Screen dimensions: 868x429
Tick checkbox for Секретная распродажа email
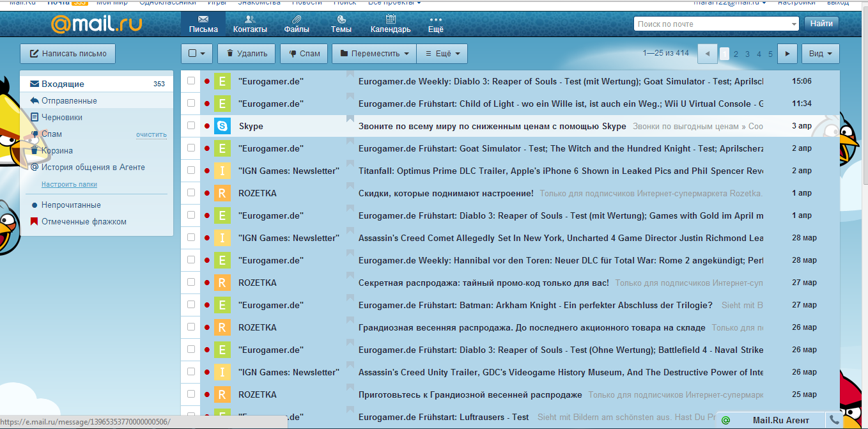[x=191, y=282]
